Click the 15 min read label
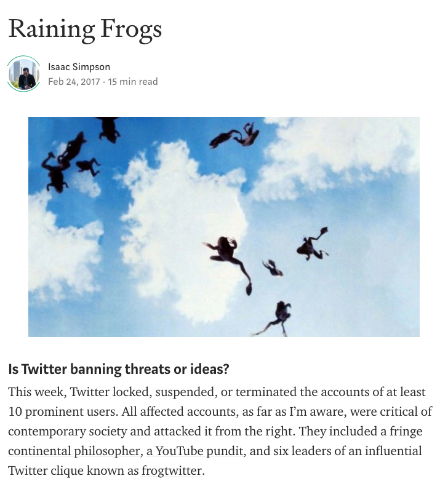This screenshot has height=492, width=448. pyautogui.click(x=133, y=81)
